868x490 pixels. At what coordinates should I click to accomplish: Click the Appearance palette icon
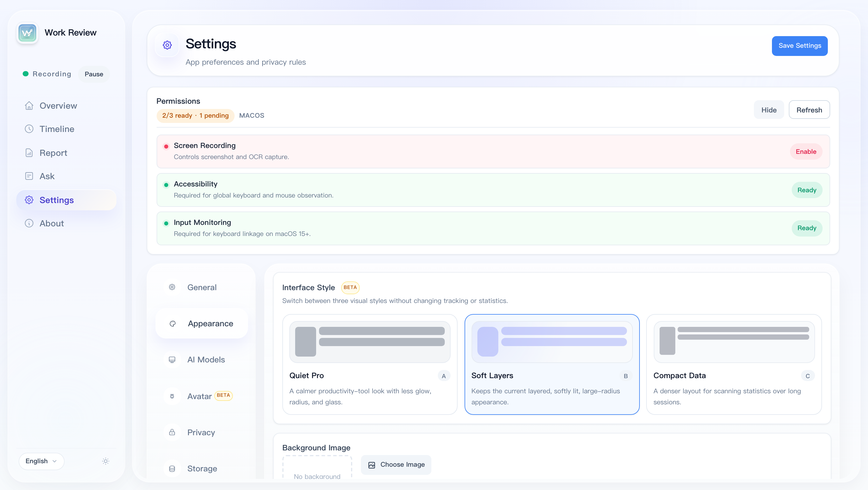tap(173, 324)
